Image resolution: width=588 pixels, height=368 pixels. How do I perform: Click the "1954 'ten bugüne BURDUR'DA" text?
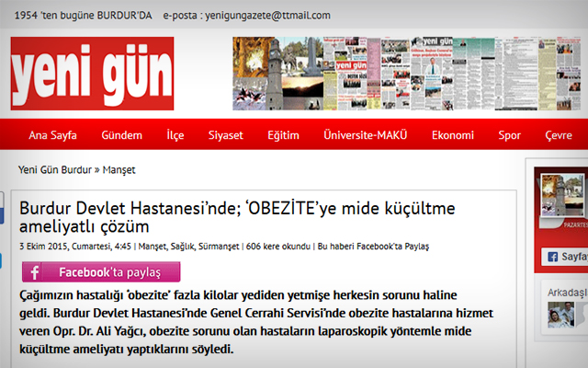[x=84, y=16]
